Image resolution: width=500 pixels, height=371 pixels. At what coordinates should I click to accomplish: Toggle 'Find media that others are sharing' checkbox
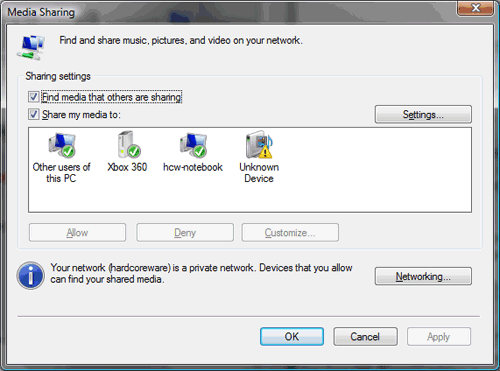point(33,97)
